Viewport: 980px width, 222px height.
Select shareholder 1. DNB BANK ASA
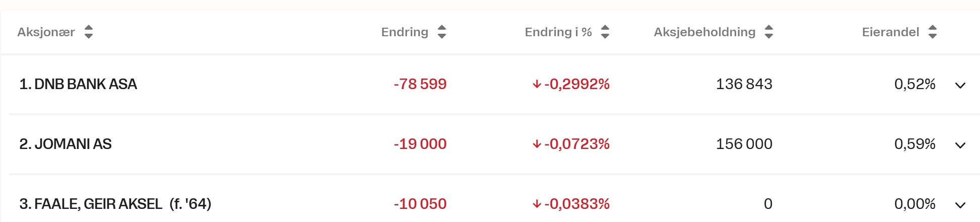pyautogui.click(x=78, y=84)
